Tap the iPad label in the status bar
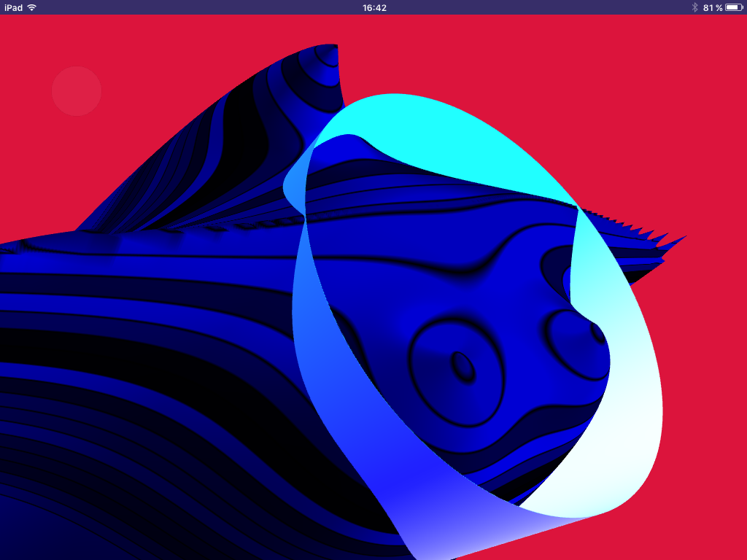Image resolution: width=747 pixels, height=560 pixels. click(x=12, y=9)
